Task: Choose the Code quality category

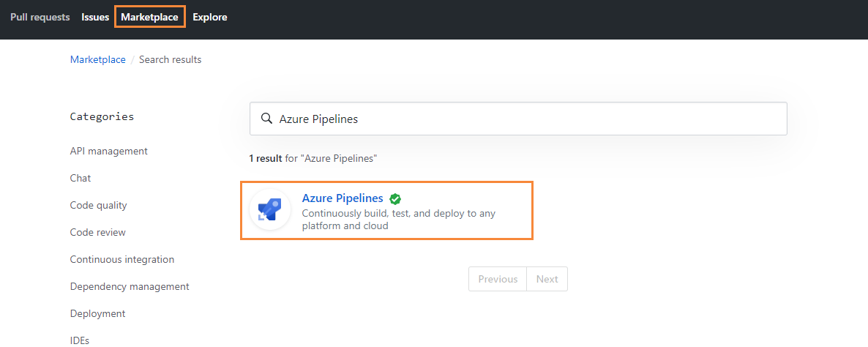Action: pyautogui.click(x=99, y=205)
